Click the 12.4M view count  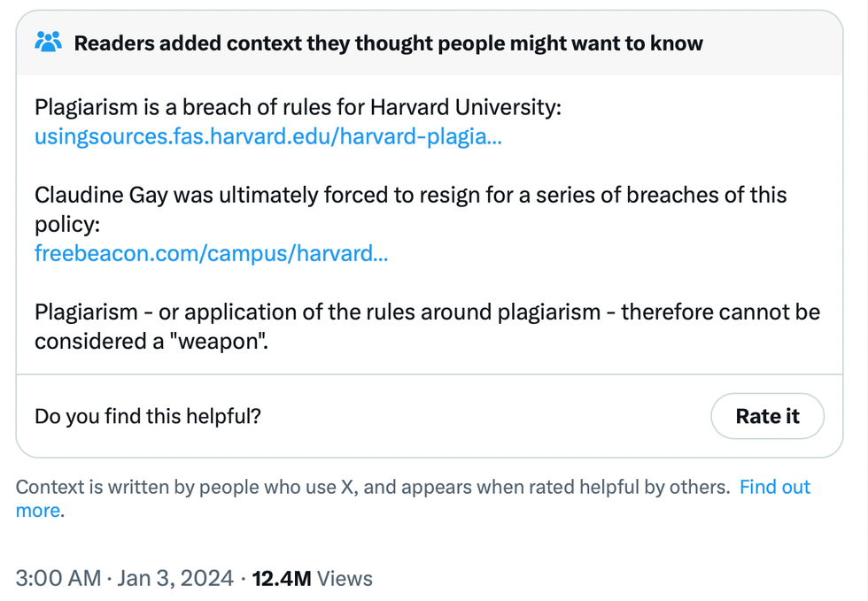point(282,579)
